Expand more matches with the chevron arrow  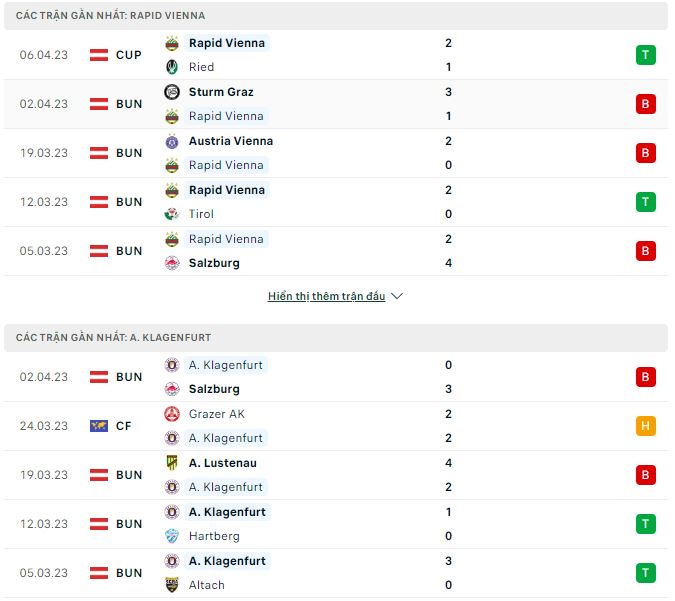coord(397,297)
